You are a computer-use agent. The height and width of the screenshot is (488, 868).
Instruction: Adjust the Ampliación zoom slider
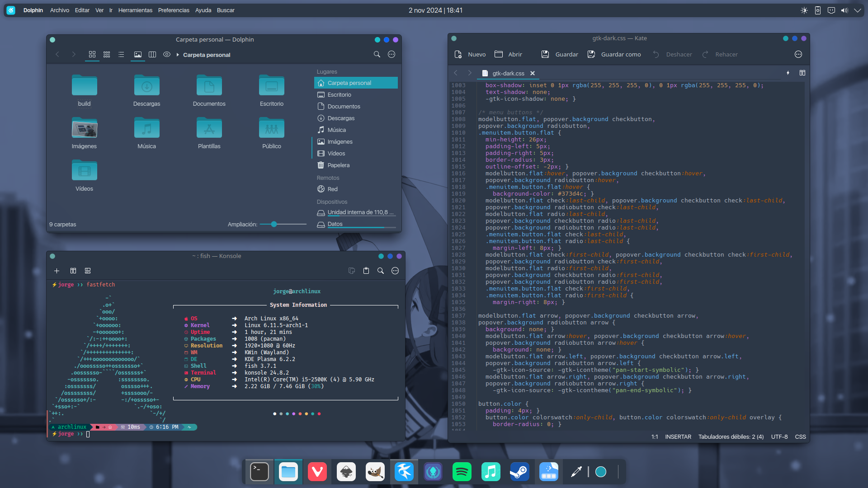[x=283, y=224]
